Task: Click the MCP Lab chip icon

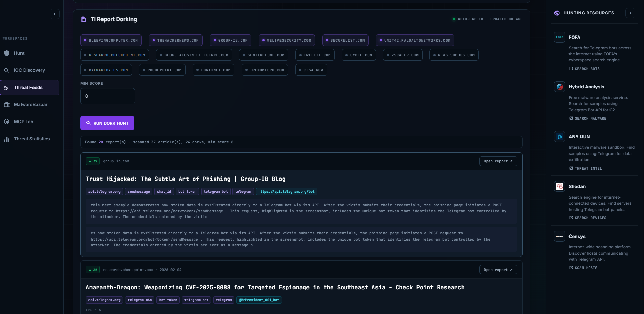Action: (x=6, y=122)
